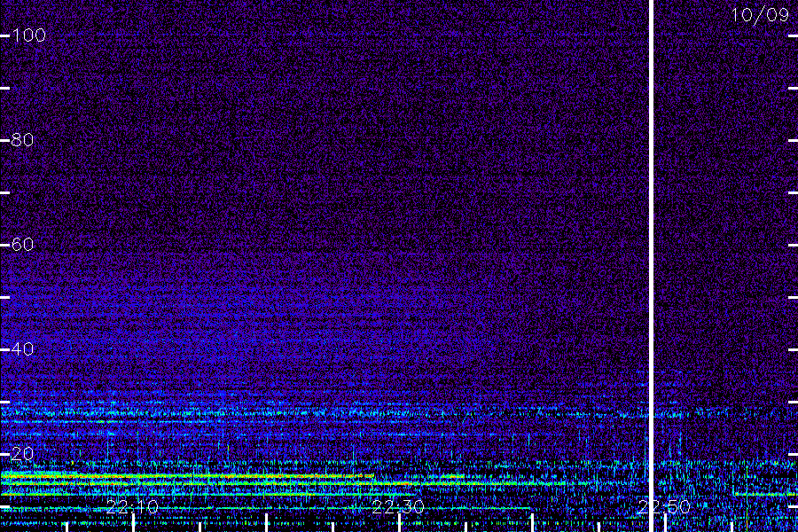Viewport: 798px width, 532px height.
Task: Click the 10/09 date label
Action: 761,15
